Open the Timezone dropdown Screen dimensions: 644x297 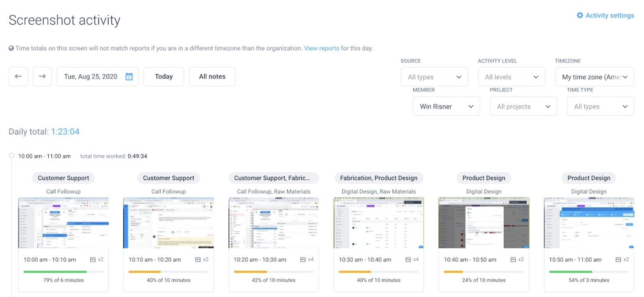pyautogui.click(x=594, y=77)
